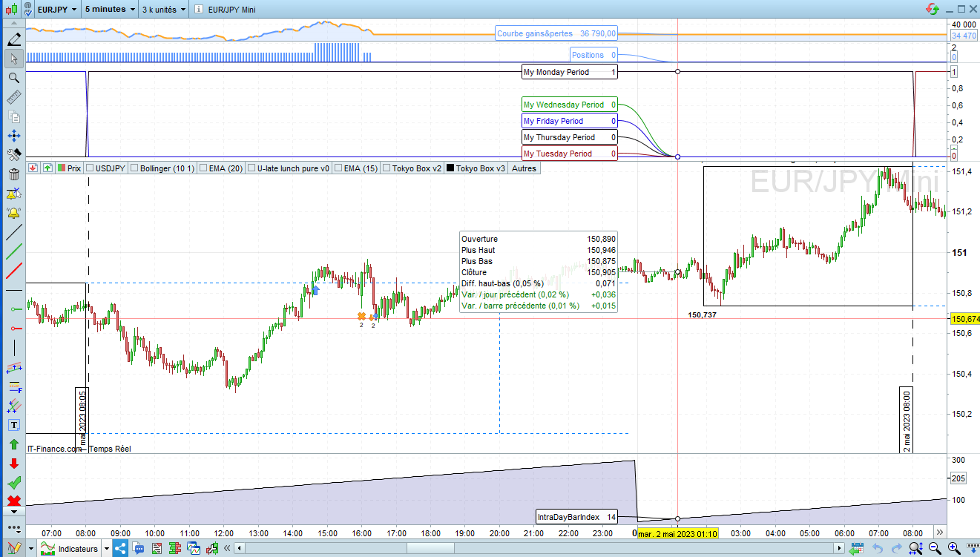The width and height of the screenshot is (980, 557).
Task: Select the magnifier zoom tool
Action: click(x=13, y=78)
